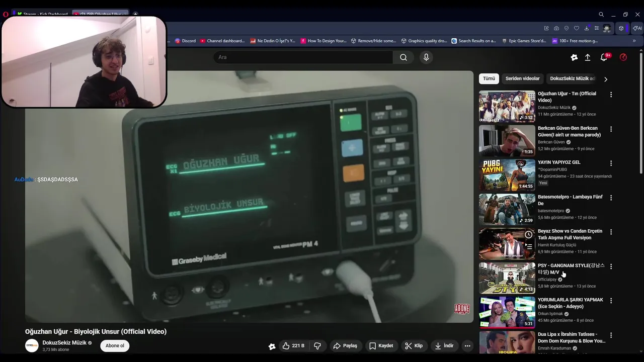The image size is (644, 362).
Task: Open options menu for YAYIN YAPIYOZ GEL video
Action: click(x=611, y=163)
